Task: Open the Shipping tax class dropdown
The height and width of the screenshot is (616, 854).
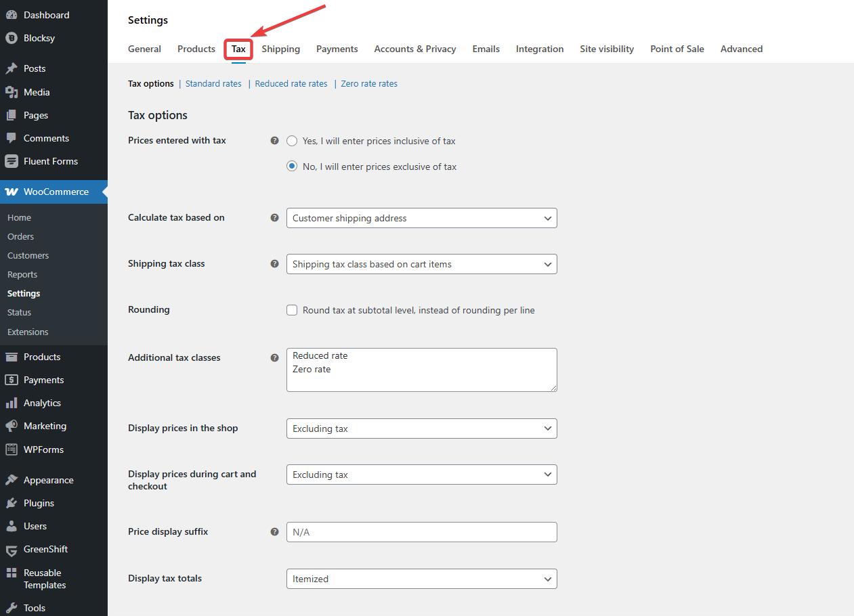Action: tap(421, 264)
